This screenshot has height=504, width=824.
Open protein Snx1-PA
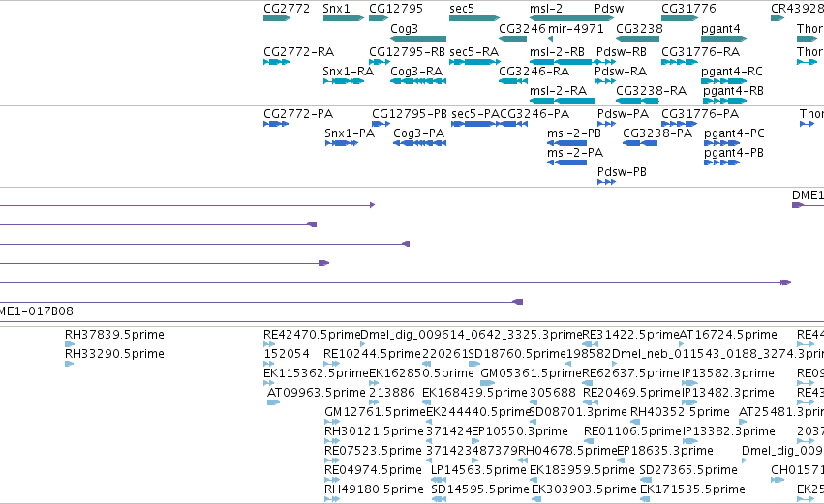pyautogui.click(x=342, y=143)
